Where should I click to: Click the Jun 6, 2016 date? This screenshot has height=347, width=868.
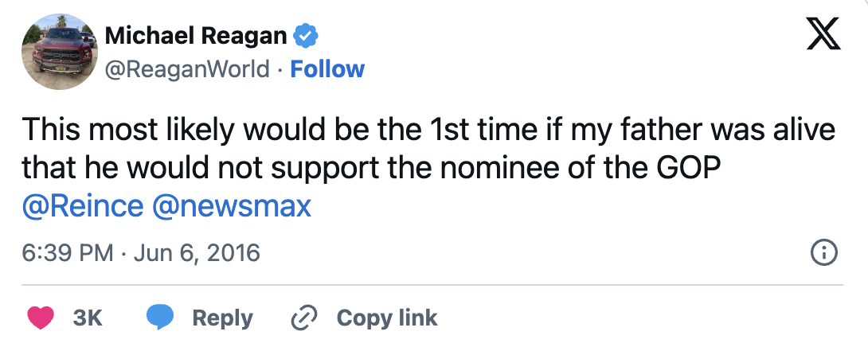(x=197, y=253)
